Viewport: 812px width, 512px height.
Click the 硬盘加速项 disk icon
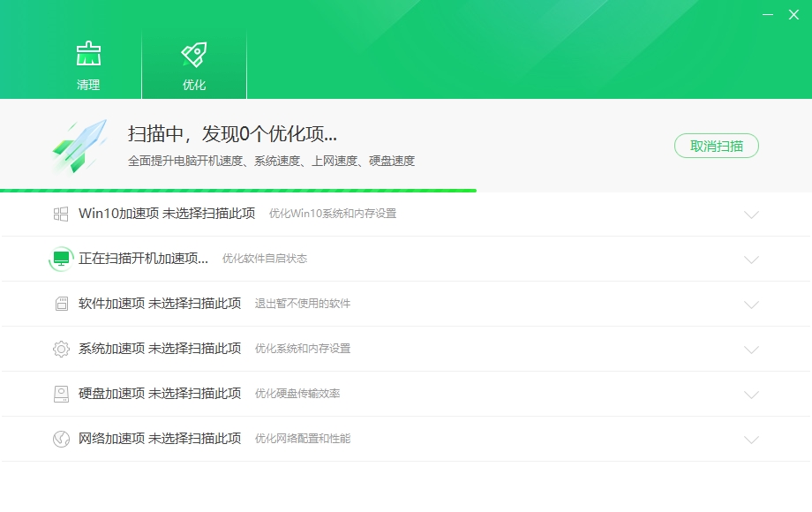coord(61,394)
